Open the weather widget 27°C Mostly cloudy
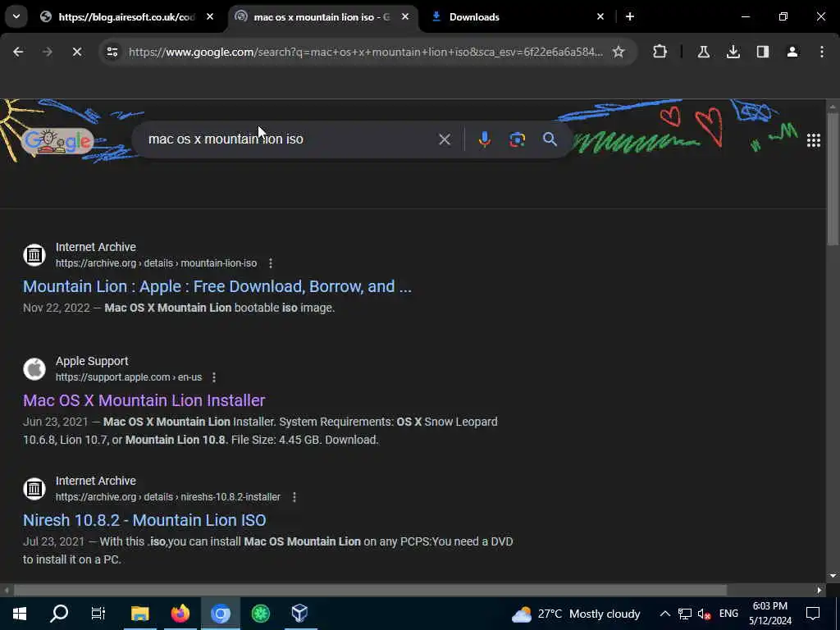Image resolution: width=840 pixels, height=630 pixels. pyautogui.click(x=577, y=614)
